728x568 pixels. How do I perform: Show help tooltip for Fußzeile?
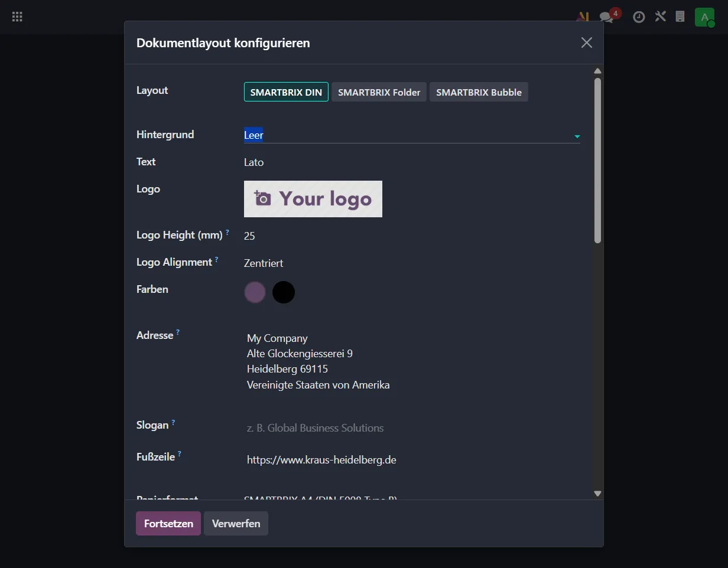click(179, 455)
